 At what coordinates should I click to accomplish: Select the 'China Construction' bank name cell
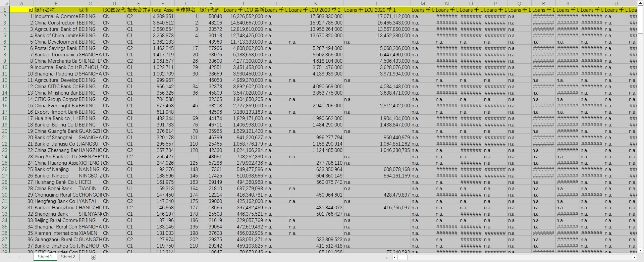click(56, 22)
